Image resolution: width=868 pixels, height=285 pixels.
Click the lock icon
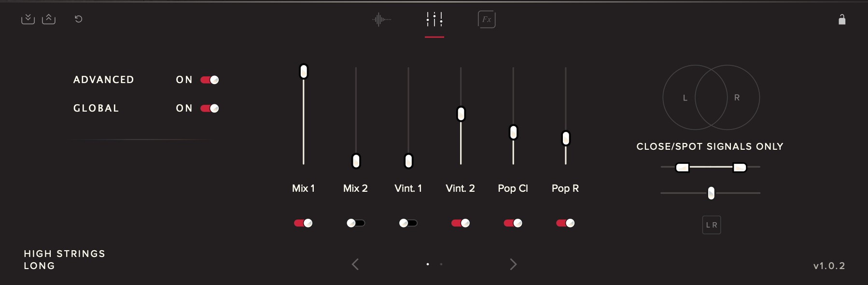(842, 20)
